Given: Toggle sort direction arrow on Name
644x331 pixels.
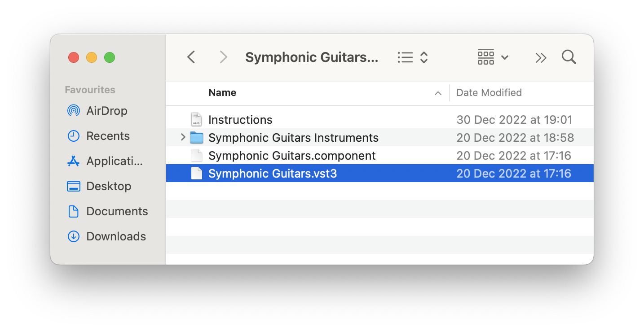Looking at the screenshot, I should [x=438, y=93].
